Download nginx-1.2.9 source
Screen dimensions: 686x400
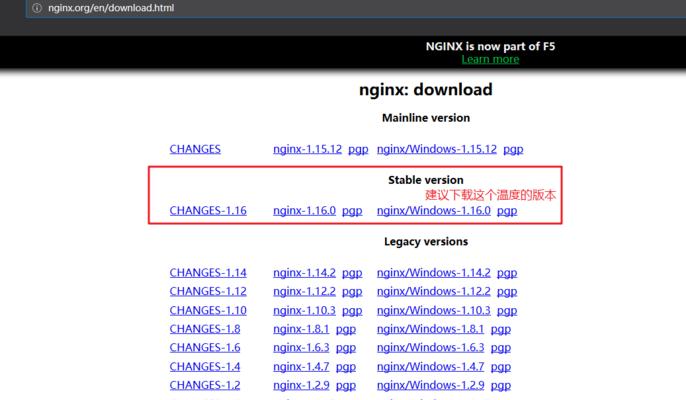click(301, 385)
